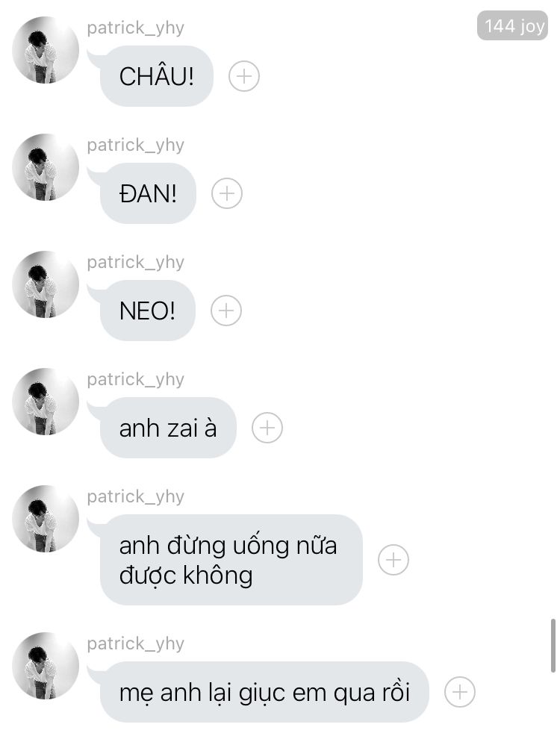Tap plus icon next to "mẹ anh lại giục"
The width and height of the screenshot is (560, 736).
[459, 692]
